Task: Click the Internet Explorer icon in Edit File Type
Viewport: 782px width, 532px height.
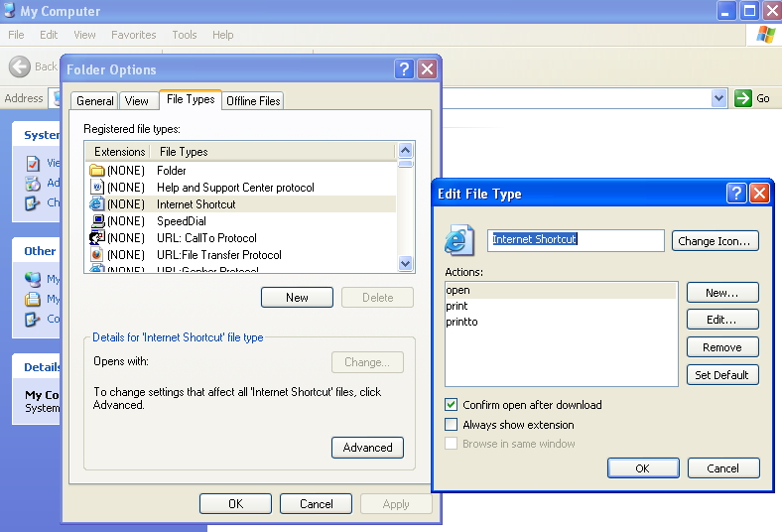Action: point(458,240)
